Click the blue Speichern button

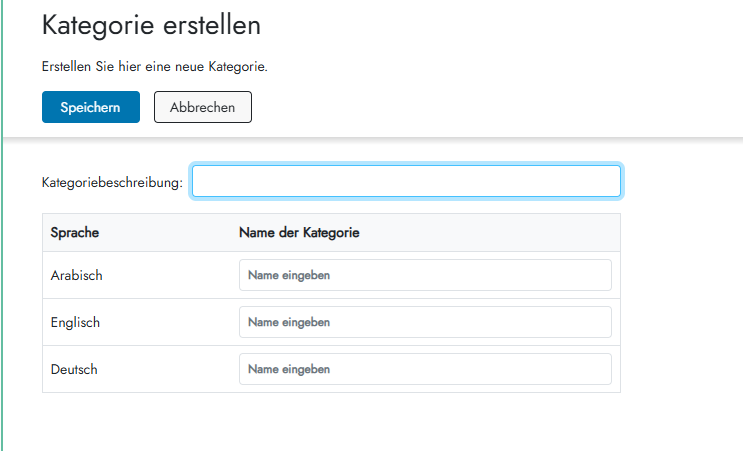(x=90, y=107)
